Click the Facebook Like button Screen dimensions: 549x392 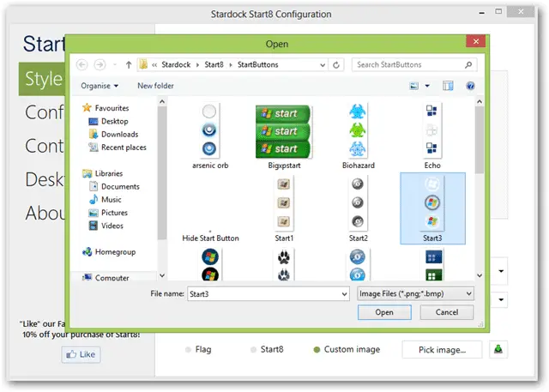[81, 354]
